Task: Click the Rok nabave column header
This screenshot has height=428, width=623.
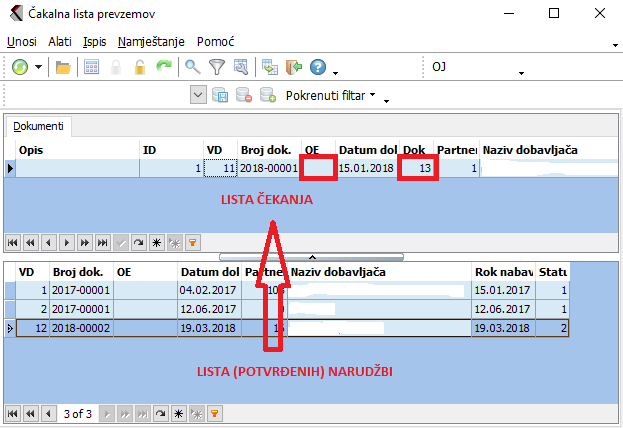Action: tap(502, 272)
